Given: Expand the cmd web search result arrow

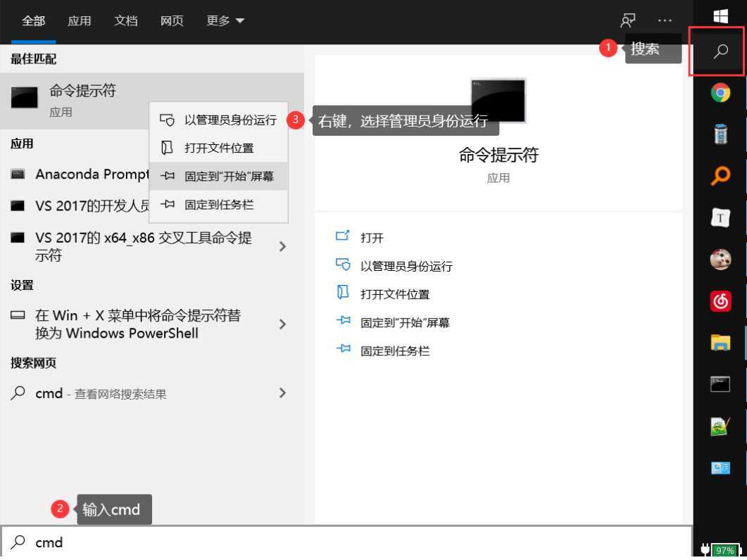Looking at the screenshot, I should [282, 393].
